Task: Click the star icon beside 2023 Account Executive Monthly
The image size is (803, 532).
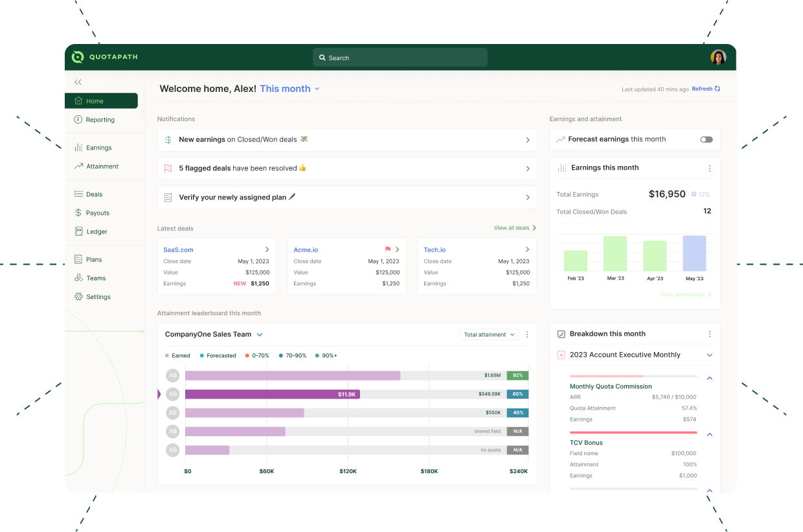Action: point(561,355)
